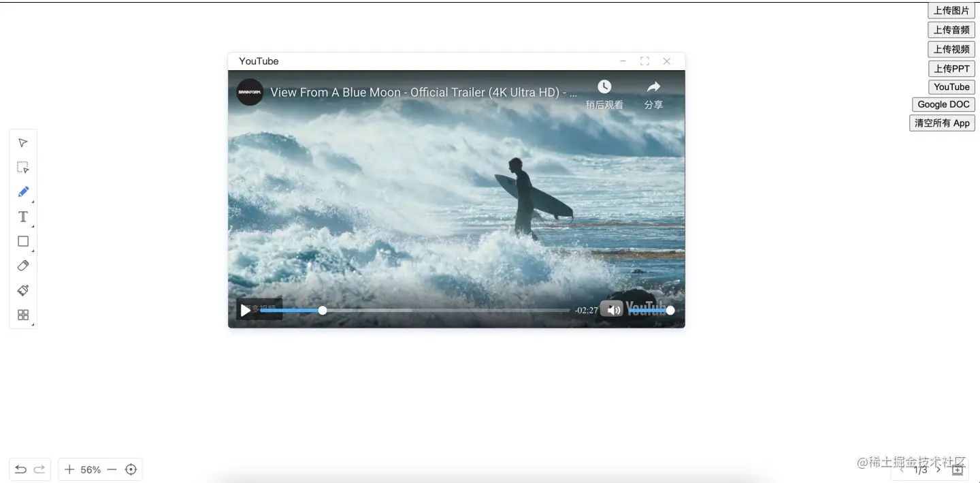The height and width of the screenshot is (483, 980).
Task: Go to the previous whiteboard page
Action: coord(902,469)
